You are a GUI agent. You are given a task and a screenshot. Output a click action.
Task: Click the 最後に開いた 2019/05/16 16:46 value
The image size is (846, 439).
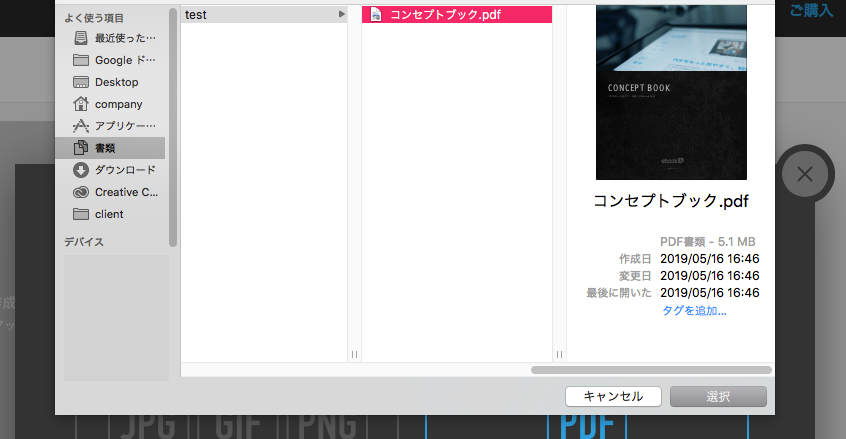[709, 293]
